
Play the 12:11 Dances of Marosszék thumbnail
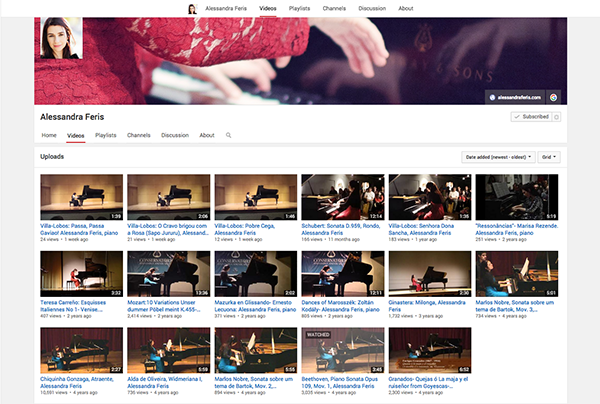point(343,274)
